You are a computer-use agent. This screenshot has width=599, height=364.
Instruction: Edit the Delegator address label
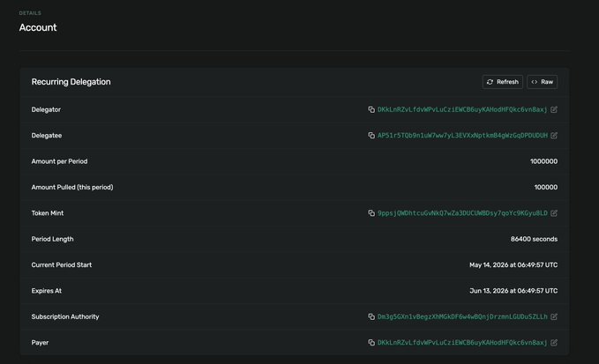click(554, 109)
